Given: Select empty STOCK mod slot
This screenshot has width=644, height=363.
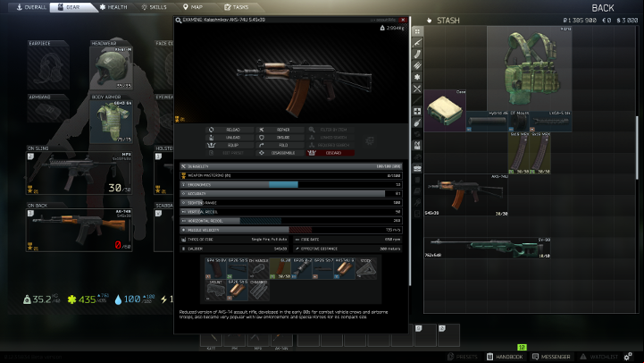Looking at the screenshot, I should coord(366,269).
